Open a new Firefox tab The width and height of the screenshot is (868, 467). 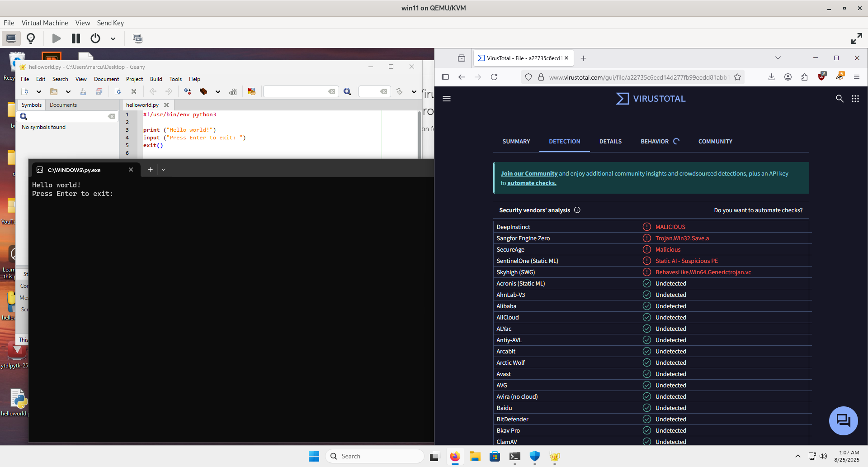click(x=583, y=58)
